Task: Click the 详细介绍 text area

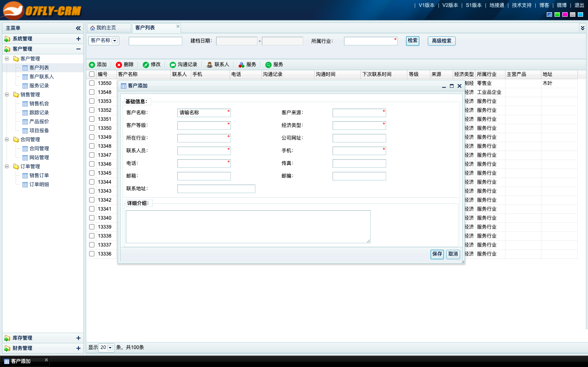Action: (248, 227)
